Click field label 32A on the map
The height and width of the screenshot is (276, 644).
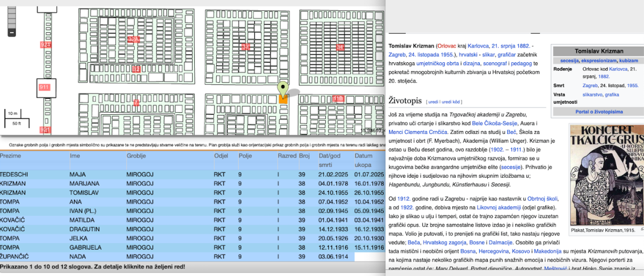(x=134, y=40)
